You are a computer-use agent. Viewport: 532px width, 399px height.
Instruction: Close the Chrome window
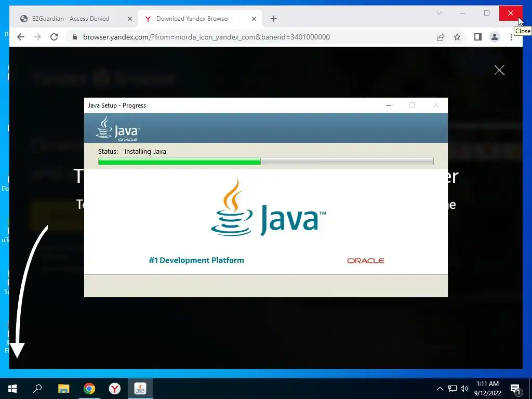point(511,13)
